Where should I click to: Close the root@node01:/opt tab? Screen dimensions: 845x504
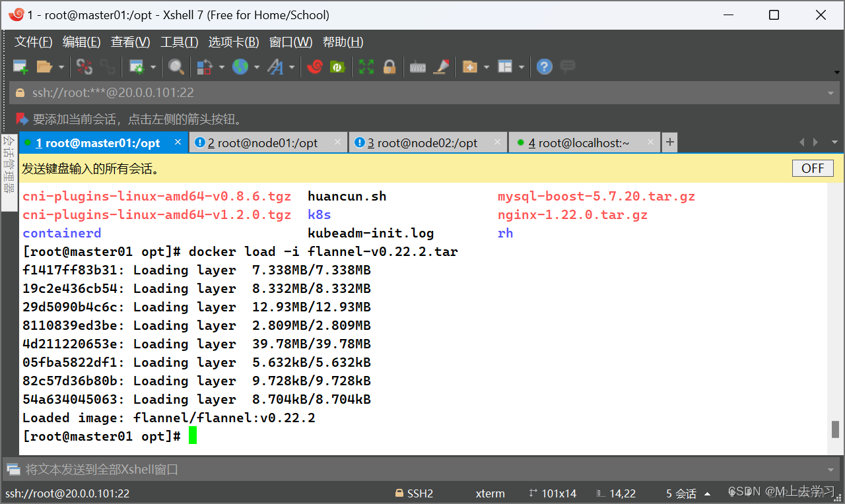[x=337, y=142]
